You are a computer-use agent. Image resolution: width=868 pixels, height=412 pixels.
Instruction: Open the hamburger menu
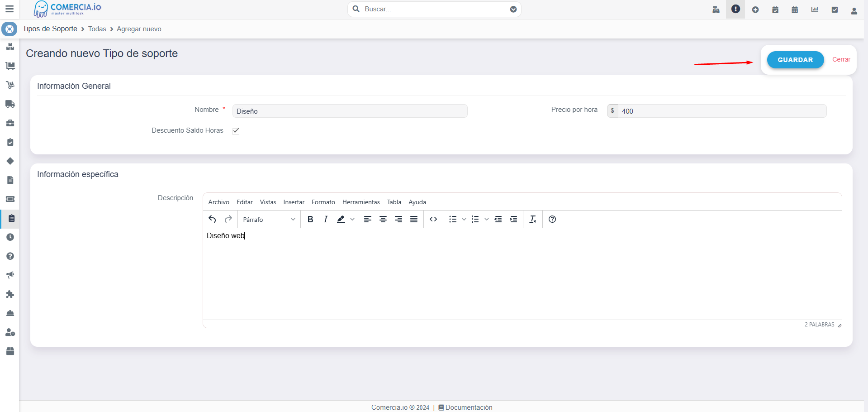pyautogui.click(x=9, y=9)
